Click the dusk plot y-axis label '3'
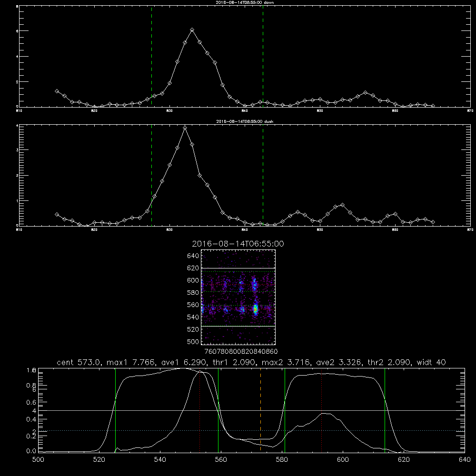Screen dimensions: 476x476 click(17, 150)
